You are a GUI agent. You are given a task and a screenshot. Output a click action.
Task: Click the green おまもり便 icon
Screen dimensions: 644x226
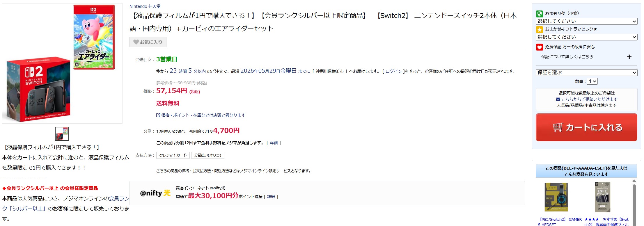539,14
